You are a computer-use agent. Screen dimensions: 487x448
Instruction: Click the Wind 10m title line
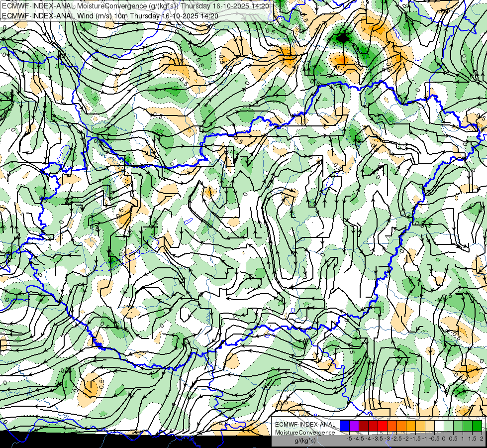(x=110, y=16)
